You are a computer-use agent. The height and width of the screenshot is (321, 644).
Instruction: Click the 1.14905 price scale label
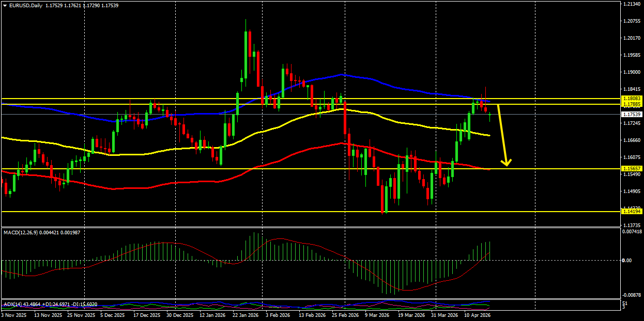coord(633,191)
